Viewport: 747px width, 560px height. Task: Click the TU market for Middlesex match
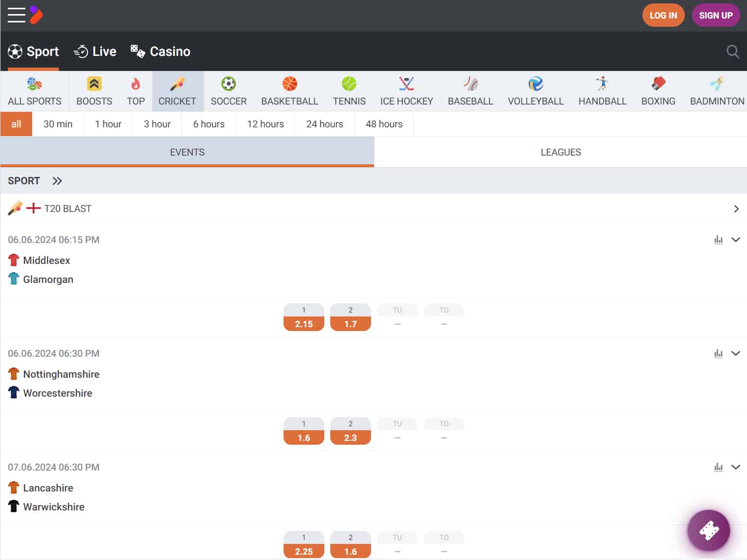[397, 317]
